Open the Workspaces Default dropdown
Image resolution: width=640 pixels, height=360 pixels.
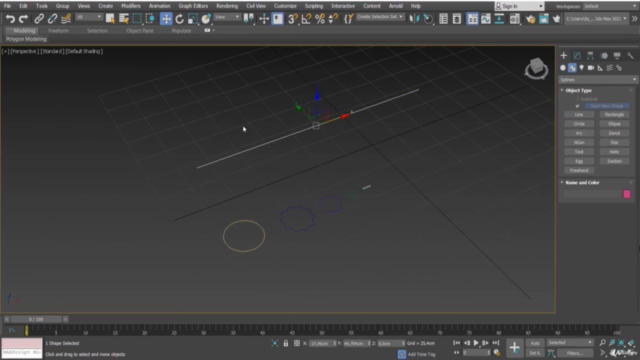[610, 7]
